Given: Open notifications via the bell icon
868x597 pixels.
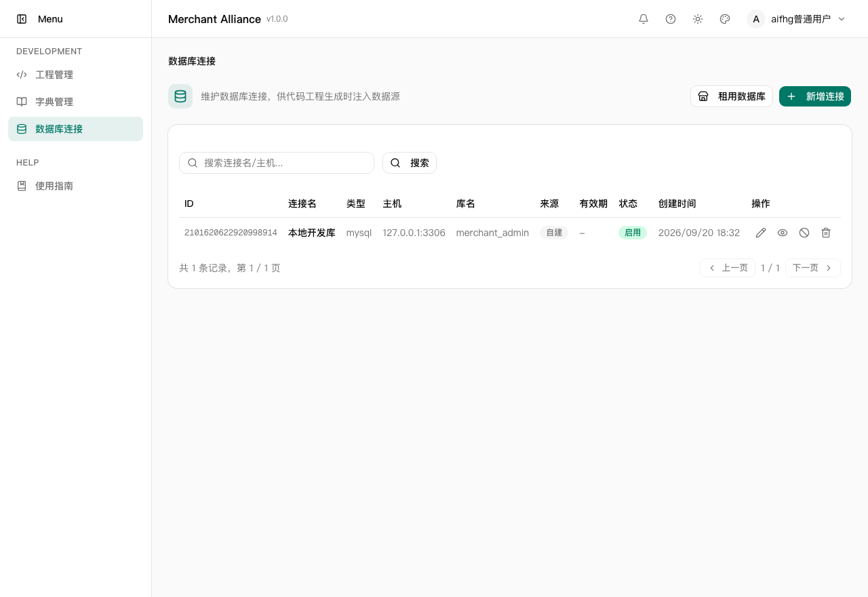Looking at the screenshot, I should (644, 19).
